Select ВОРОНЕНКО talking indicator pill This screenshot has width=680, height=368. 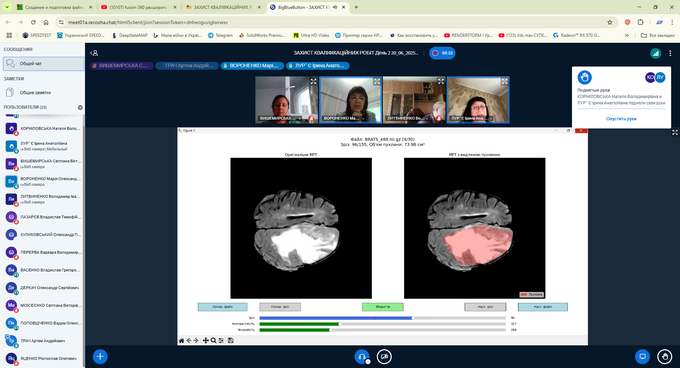click(252, 66)
